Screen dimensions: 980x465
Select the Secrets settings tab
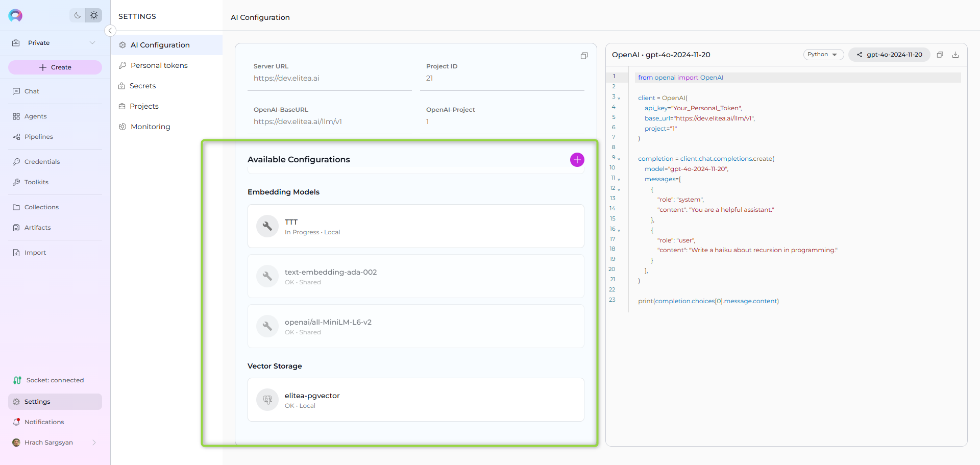pos(167,86)
